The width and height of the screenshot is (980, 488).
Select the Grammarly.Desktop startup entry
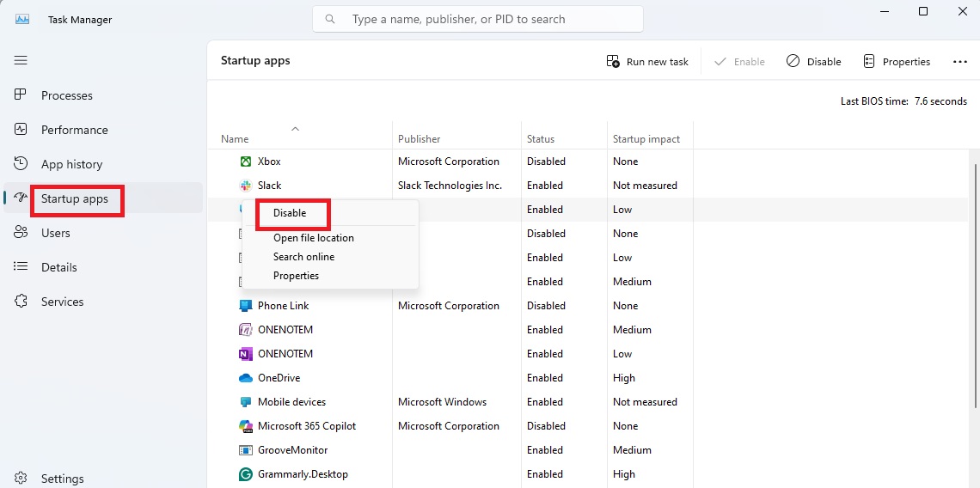(x=303, y=474)
